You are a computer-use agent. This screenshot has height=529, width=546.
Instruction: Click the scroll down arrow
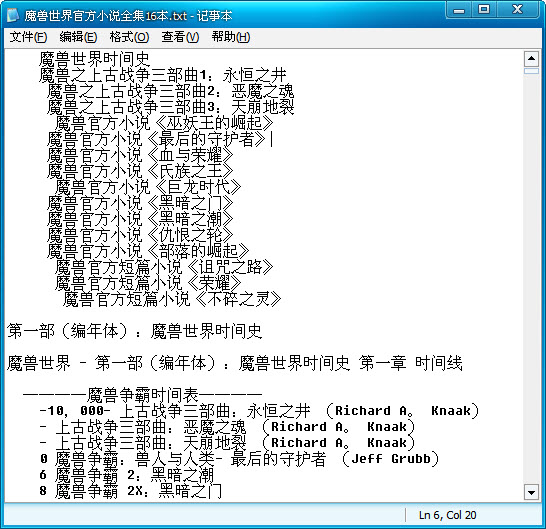(531, 492)
